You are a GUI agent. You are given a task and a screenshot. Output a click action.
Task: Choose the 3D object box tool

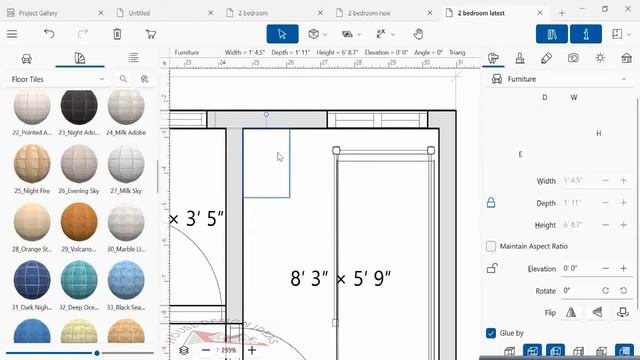[313, 34]
